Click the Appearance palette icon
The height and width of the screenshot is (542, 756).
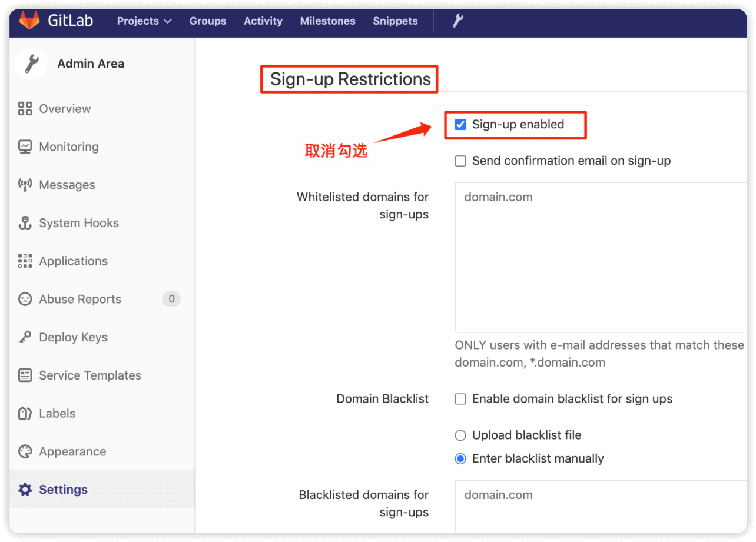tap(25, 451)
